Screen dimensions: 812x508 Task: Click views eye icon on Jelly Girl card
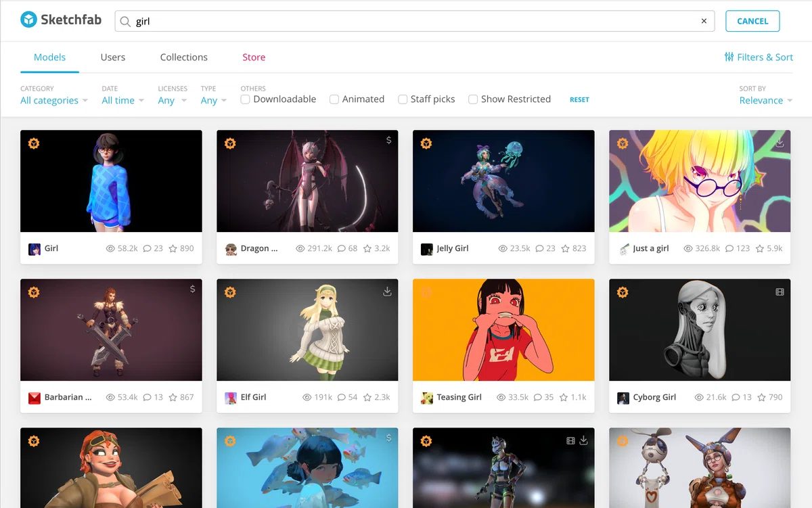(503, 248)
